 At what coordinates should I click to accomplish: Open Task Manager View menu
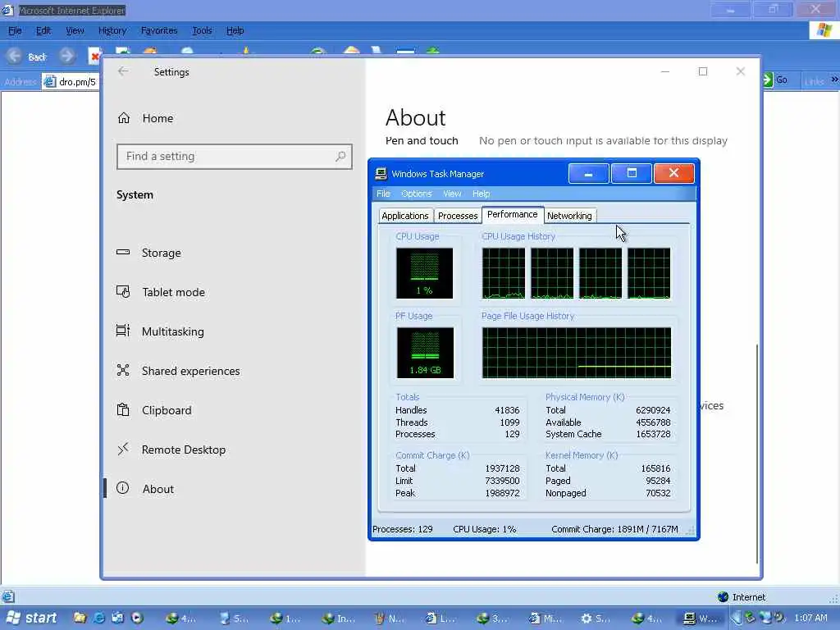click(452, 194)
